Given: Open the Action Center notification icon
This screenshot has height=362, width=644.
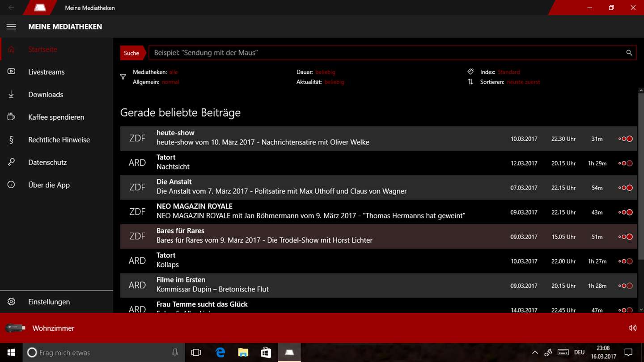Looking at the screenshot, I should coord(628,353).
